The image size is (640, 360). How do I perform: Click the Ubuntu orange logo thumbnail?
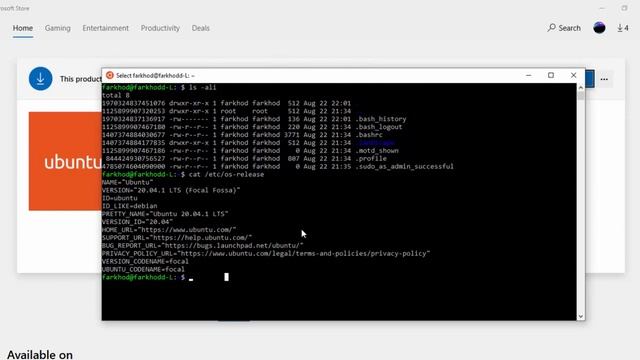pyautogui.click(x=65, y=161)
